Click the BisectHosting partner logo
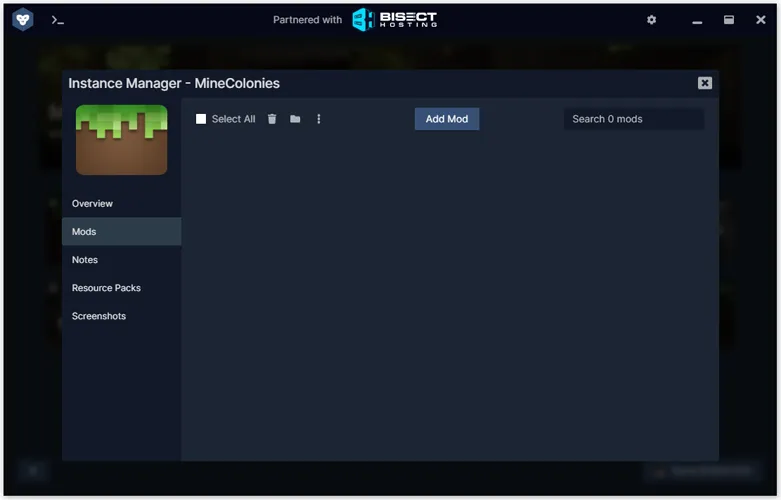This screenshot has height=500, width=781. 394,20
